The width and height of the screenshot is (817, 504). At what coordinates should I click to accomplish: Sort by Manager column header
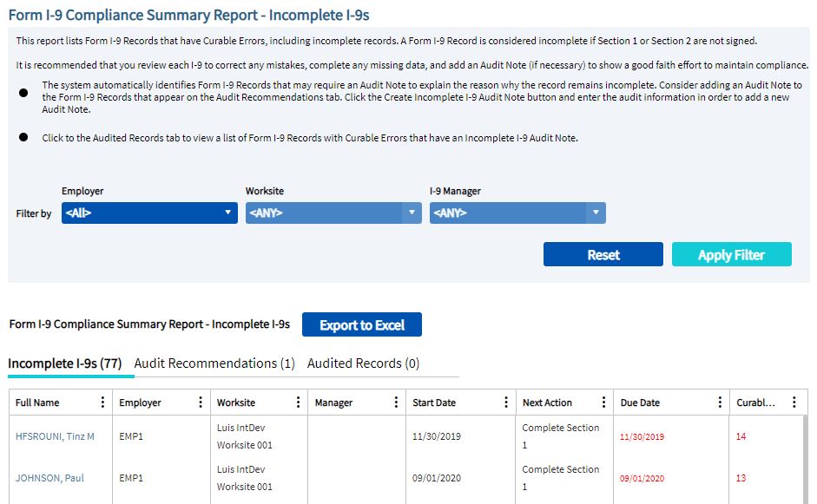(333, 403)
